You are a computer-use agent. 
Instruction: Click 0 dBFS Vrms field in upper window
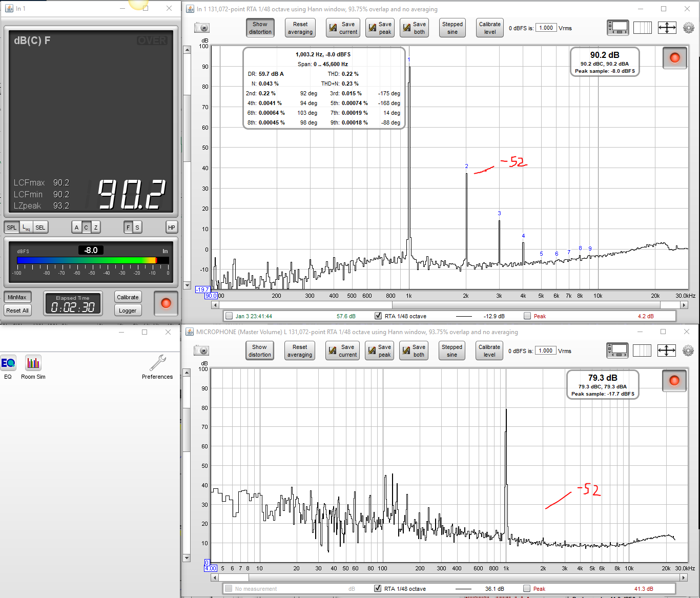coord(546,28)
